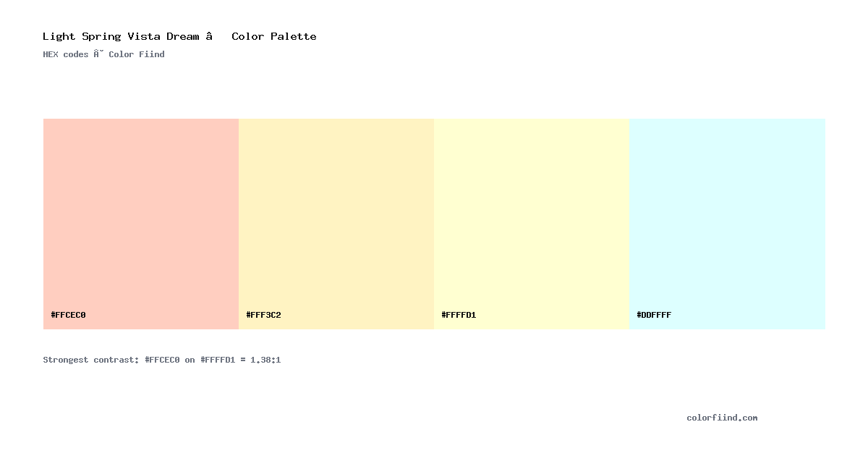Click the Strongest contrast label
868x456 pixels.
tap(90, 360)
